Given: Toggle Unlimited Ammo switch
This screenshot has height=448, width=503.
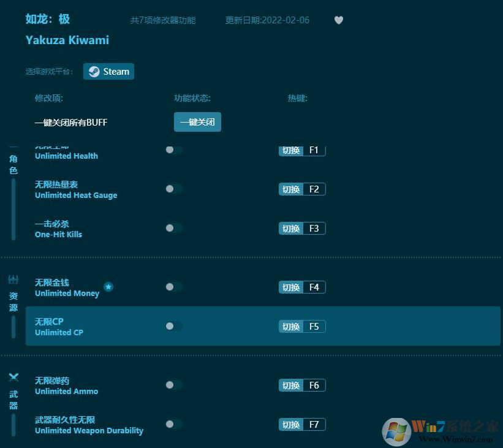Looking at the screenshot, I should 173,385.
